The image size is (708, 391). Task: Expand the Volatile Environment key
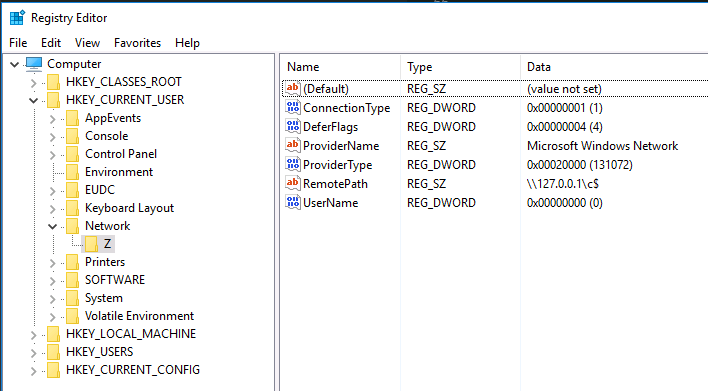pos(52,317)
